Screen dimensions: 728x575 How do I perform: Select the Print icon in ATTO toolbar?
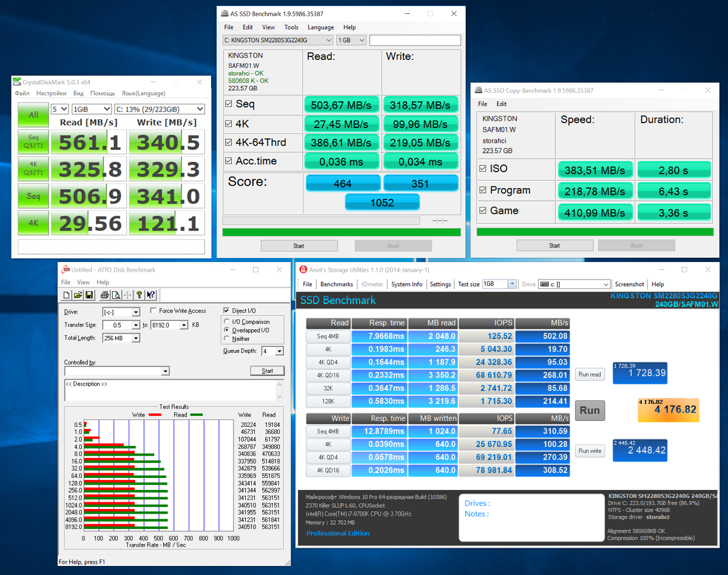coord(106,295)
